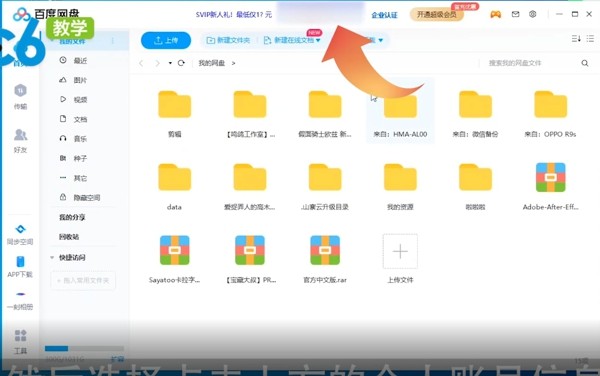Screen dimensions: 600x376
Task: Click the storage usage progress bar
Action: pyautogui.click(x=84, y=348)
